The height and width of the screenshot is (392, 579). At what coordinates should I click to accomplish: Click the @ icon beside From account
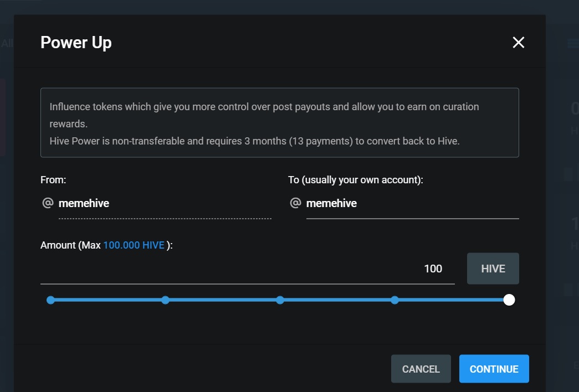point(48,203)
